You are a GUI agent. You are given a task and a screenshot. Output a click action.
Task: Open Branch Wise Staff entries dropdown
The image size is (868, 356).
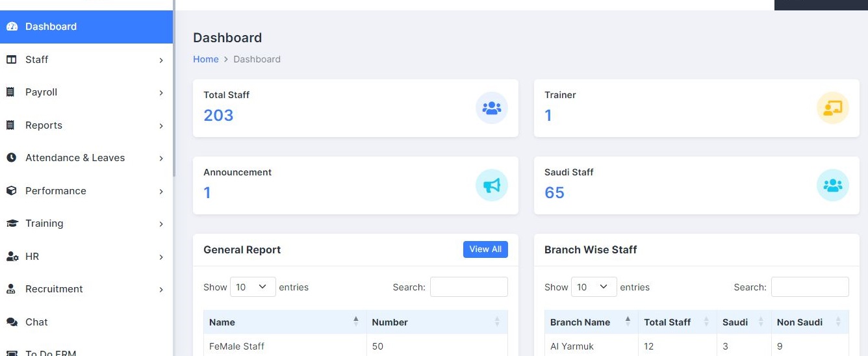[594, 287]
